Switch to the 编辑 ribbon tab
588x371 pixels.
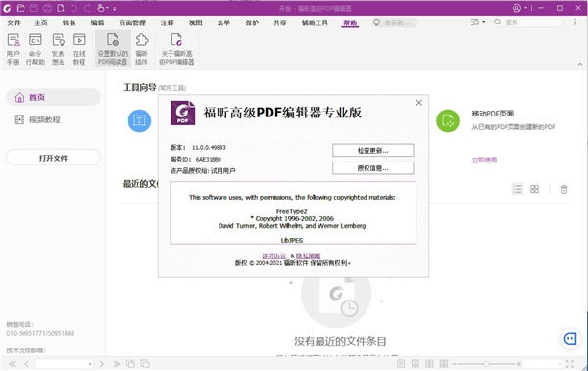pos(97,23)
